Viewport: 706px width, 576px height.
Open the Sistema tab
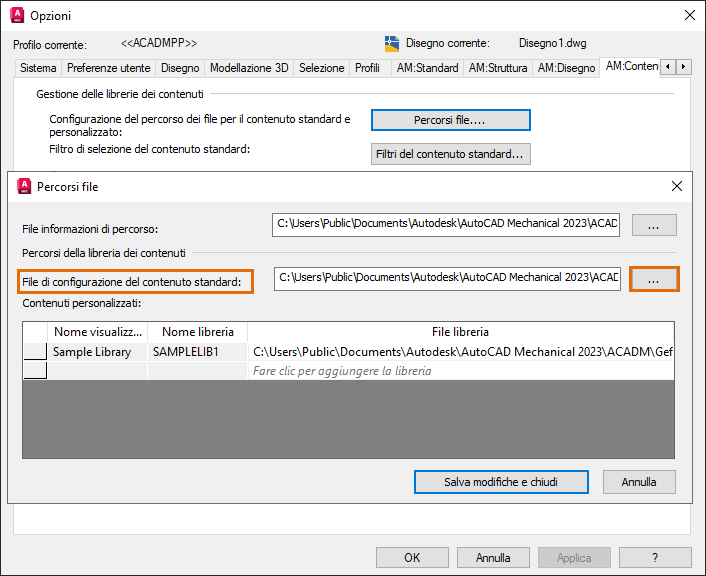[x=38, y=68]
